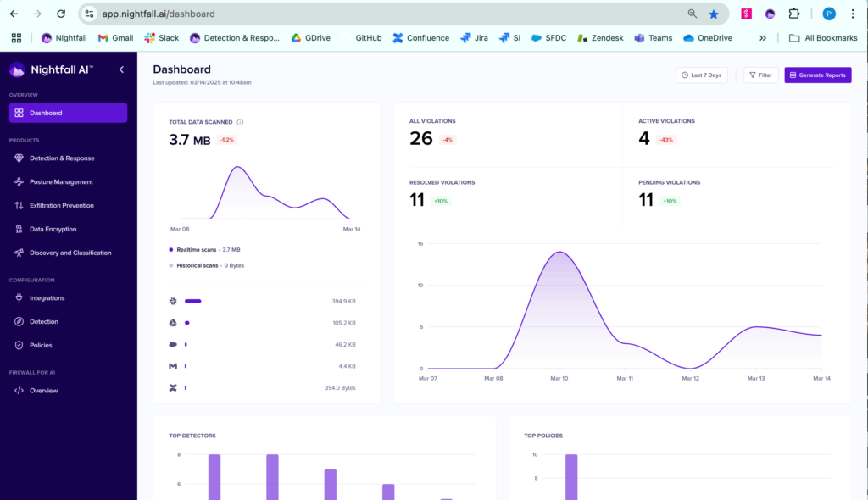Open Detection in the Configuration section
This screenshot has height=500, width=868.
43,322
